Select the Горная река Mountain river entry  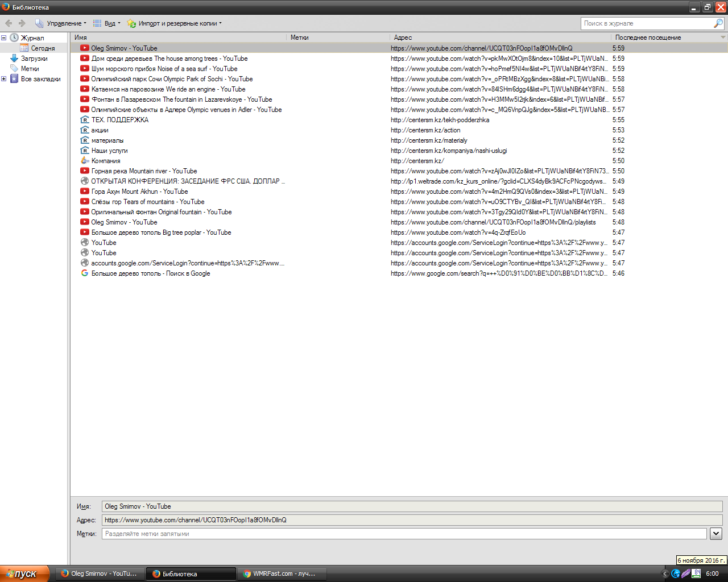399,171
